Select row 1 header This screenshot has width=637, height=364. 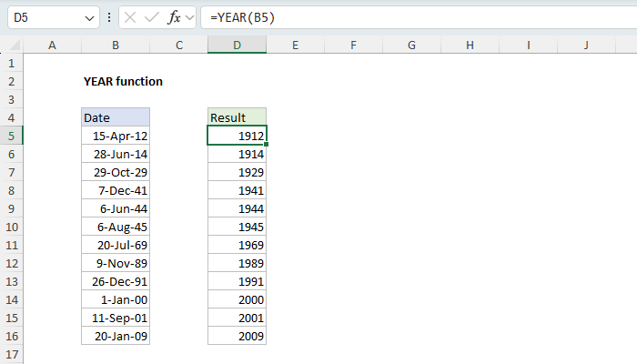coord(11,63)
